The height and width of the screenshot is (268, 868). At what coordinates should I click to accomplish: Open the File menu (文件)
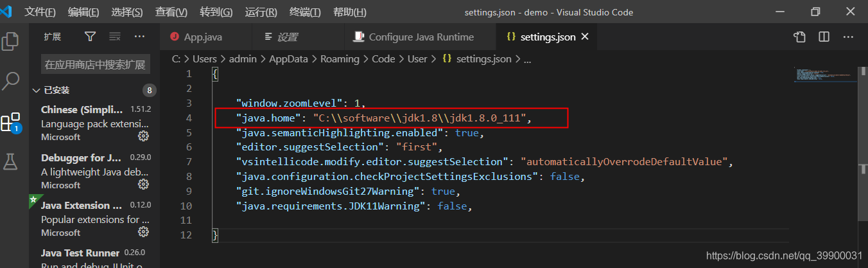point(40,12)
